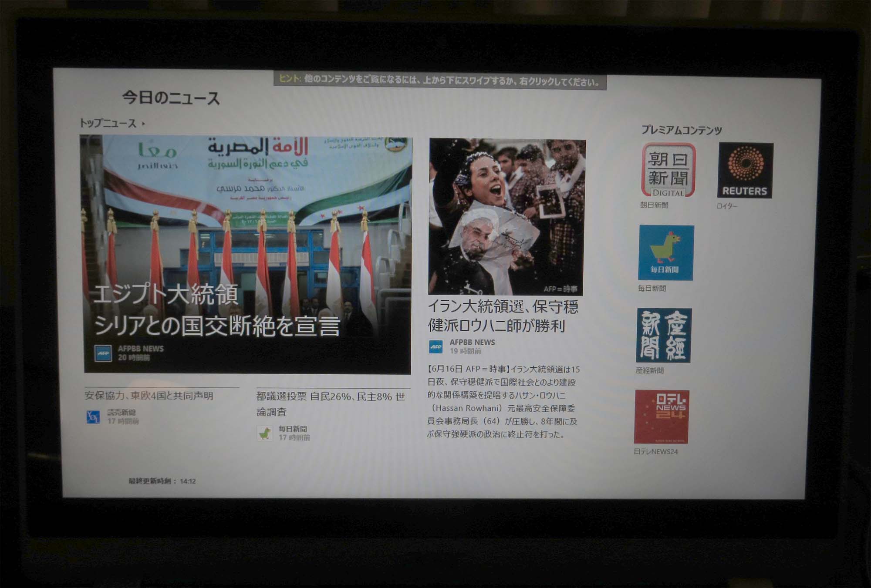The width and height of the screenshot is (871, 588).
Task: Click AFPBB NEWS label under Iran headline
Action: tap(473, 342)
